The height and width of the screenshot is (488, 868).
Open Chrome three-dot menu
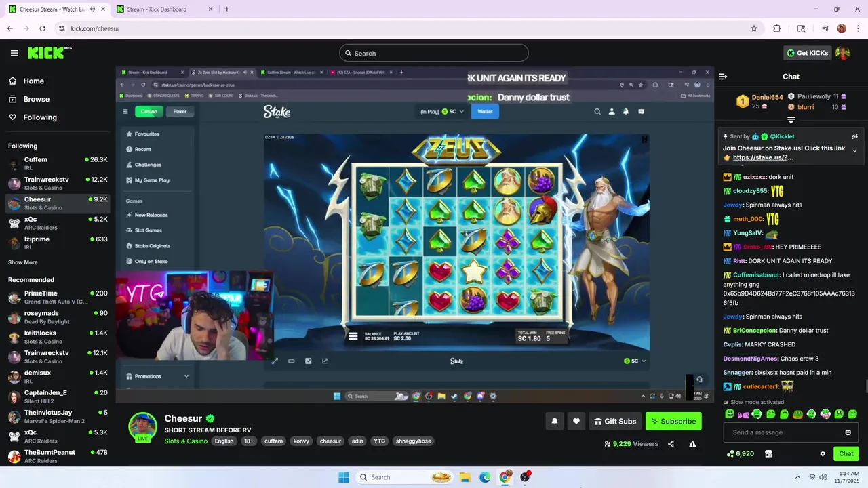coord(858,28)
